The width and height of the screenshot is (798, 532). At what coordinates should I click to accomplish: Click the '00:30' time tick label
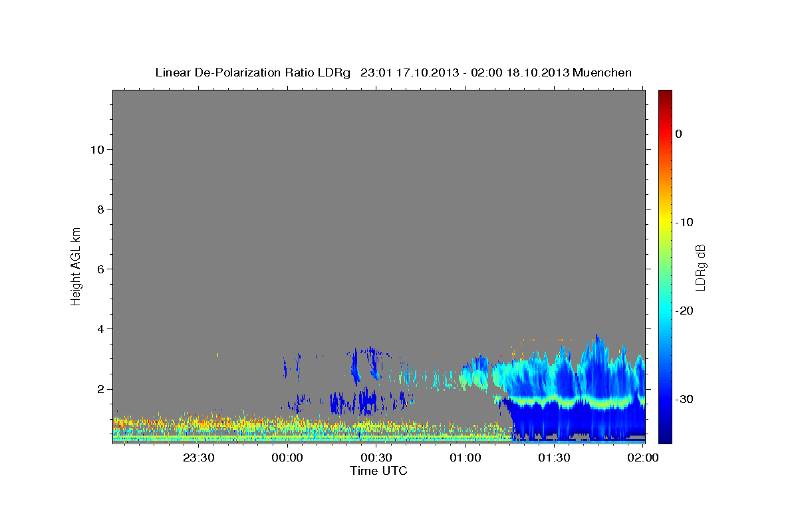(x=377, y=458)
